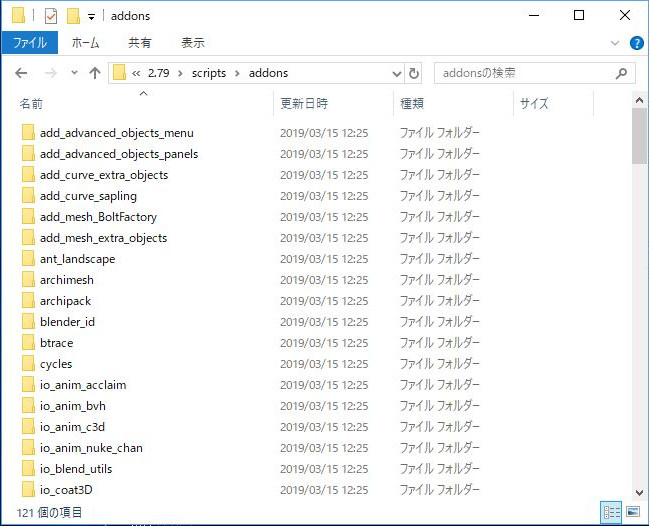Open the ファイル menu tab
The image size is (649, 526).
tap(29, 43)
